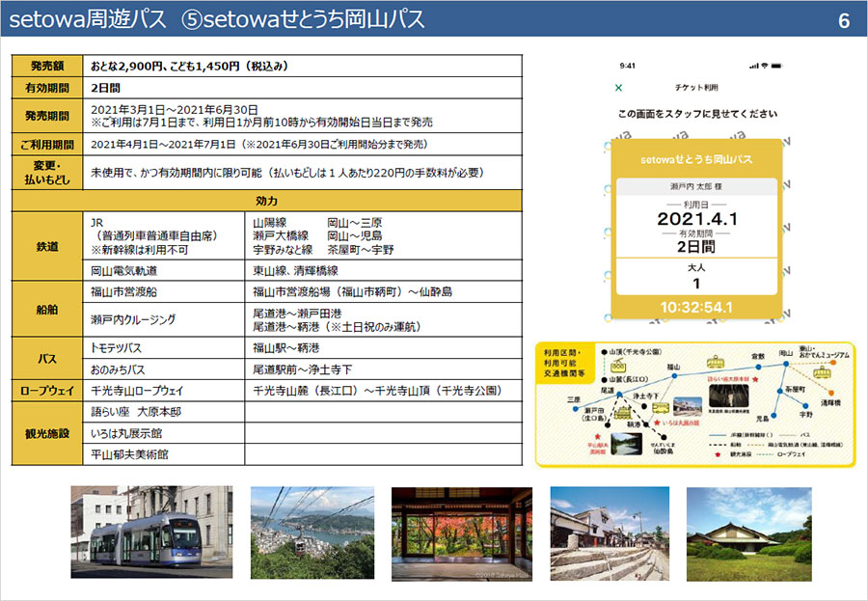Click the 効力 section header row
Viewport: 868px width, 601px height.
click(267, 201)
